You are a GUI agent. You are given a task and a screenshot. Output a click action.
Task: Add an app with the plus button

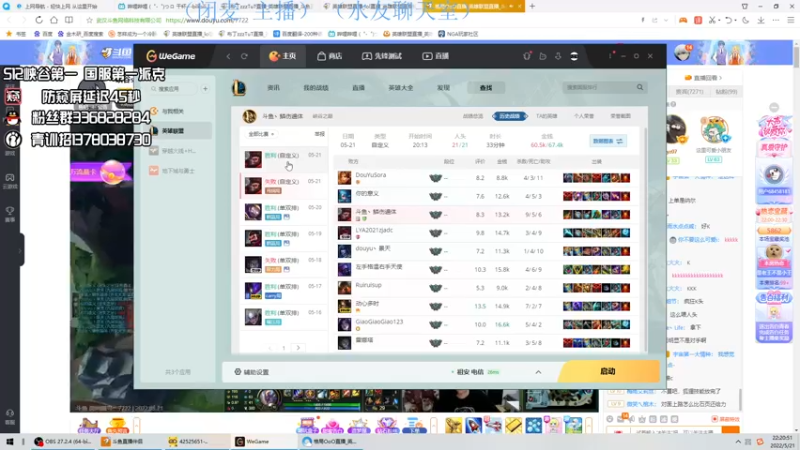pos(205,89)
